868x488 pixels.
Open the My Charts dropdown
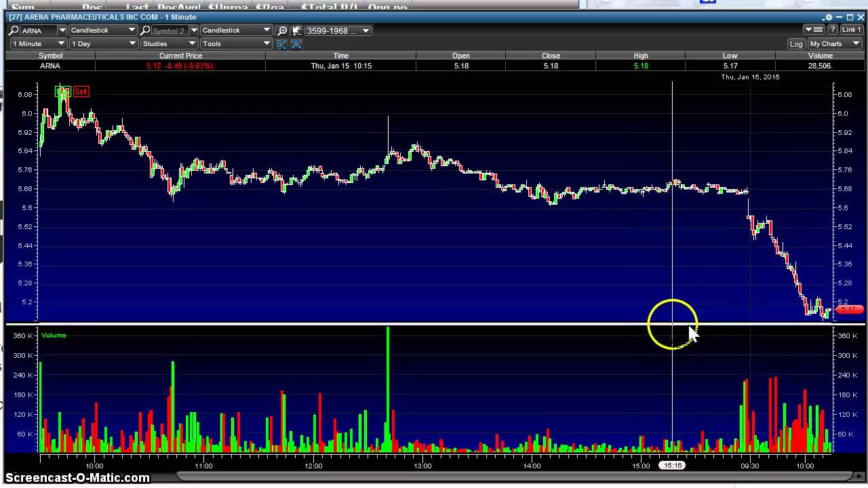tap(835, 44)
